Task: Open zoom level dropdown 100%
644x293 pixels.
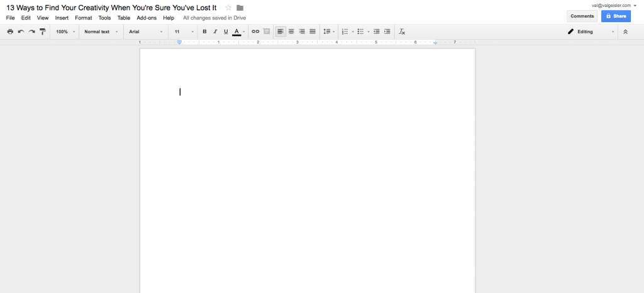Action: click(65, 31)
